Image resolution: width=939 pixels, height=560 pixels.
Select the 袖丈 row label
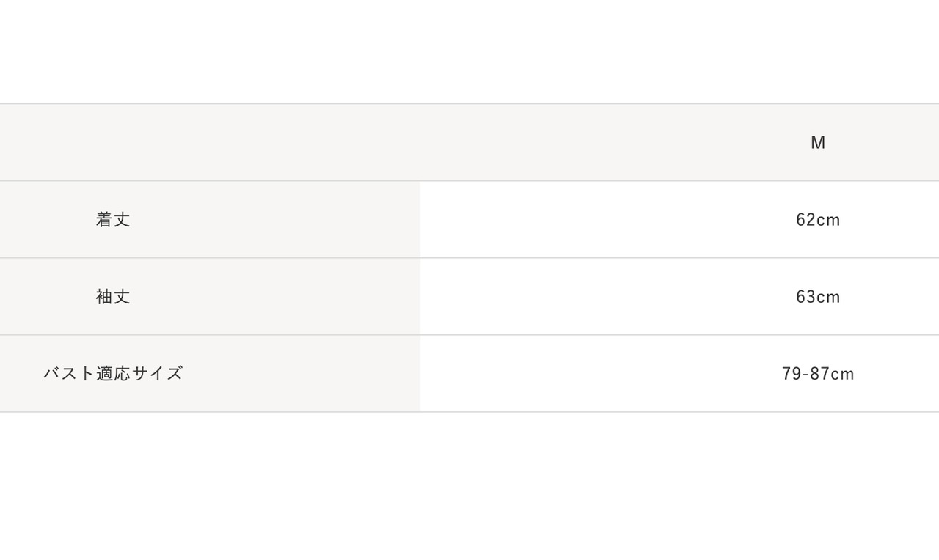pyautogui.click(x=113, y=297)
